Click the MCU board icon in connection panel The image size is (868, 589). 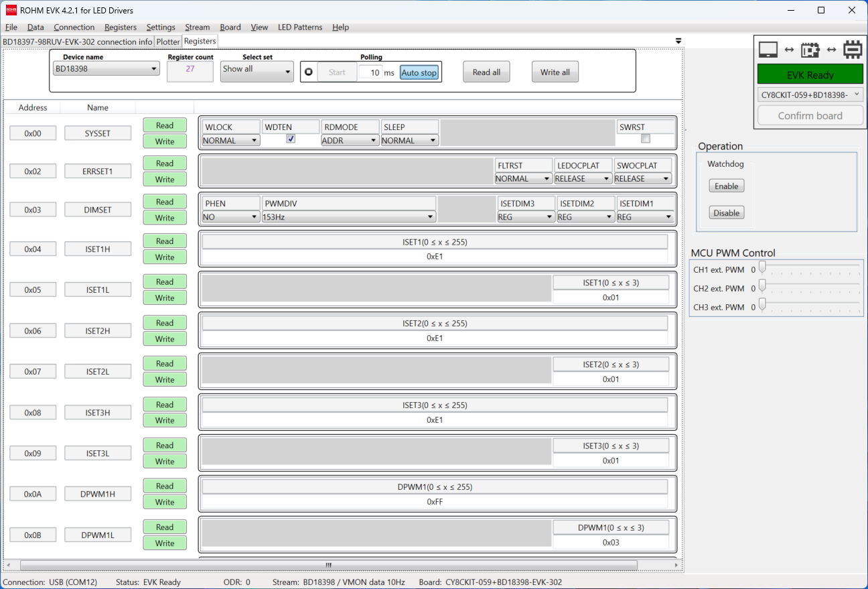click(x=810, y=50)
